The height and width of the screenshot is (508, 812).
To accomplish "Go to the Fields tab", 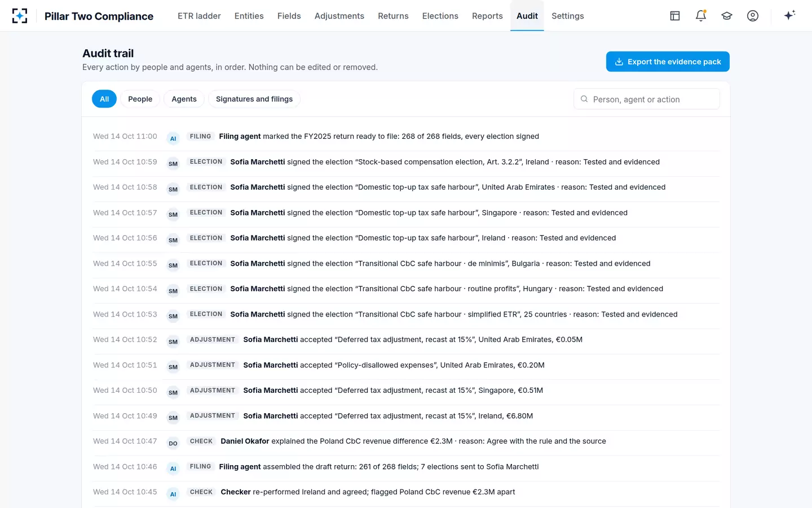I will tap(289, 16).
